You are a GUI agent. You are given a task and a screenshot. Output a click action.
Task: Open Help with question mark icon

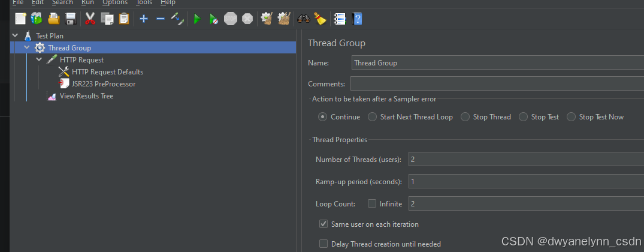coord(357,19)
